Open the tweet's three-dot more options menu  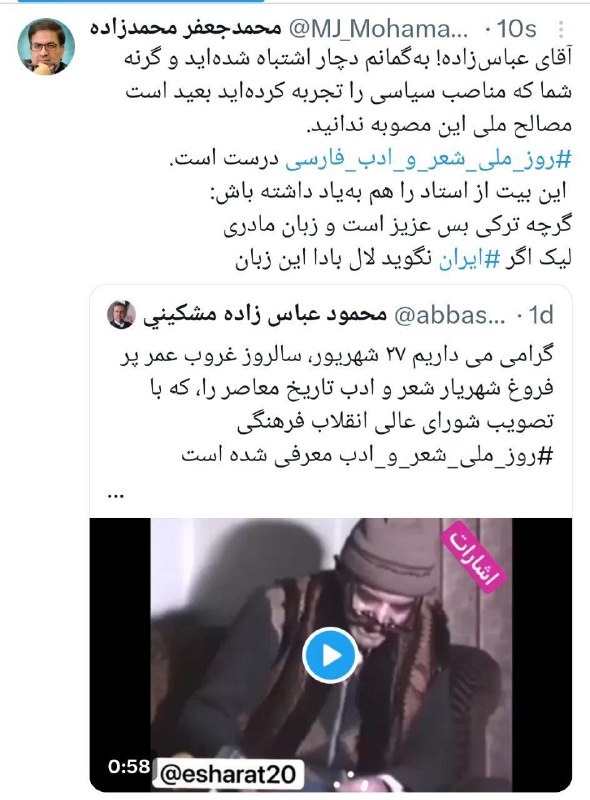click(x=561, y=29)
